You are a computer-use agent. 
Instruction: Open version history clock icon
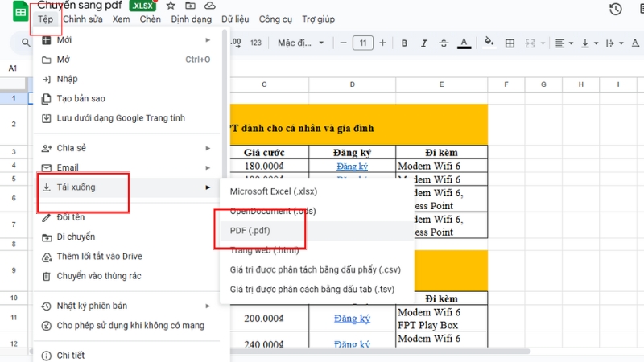coord(616,9)
